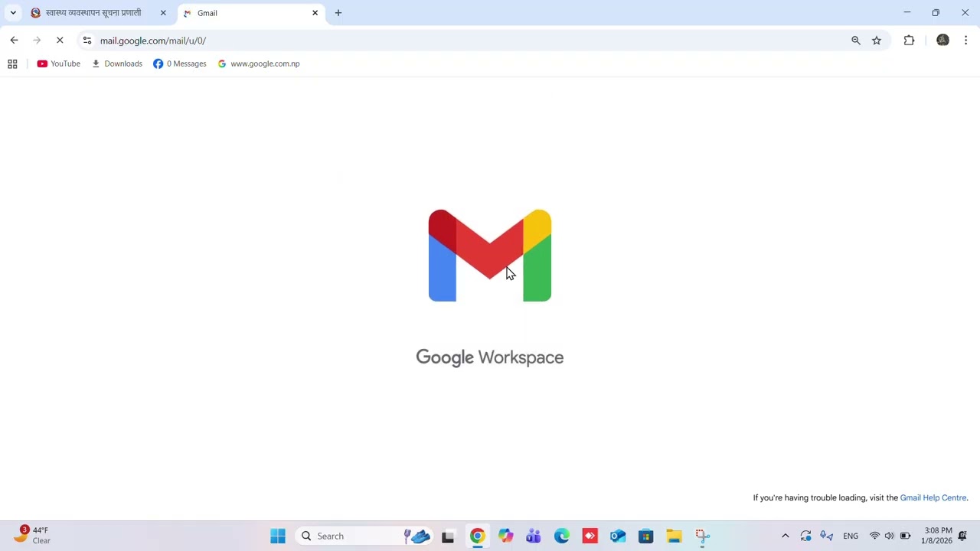Switch input language via ENG indicator
This screenshot has width=980, height=551.
(851, 536)
